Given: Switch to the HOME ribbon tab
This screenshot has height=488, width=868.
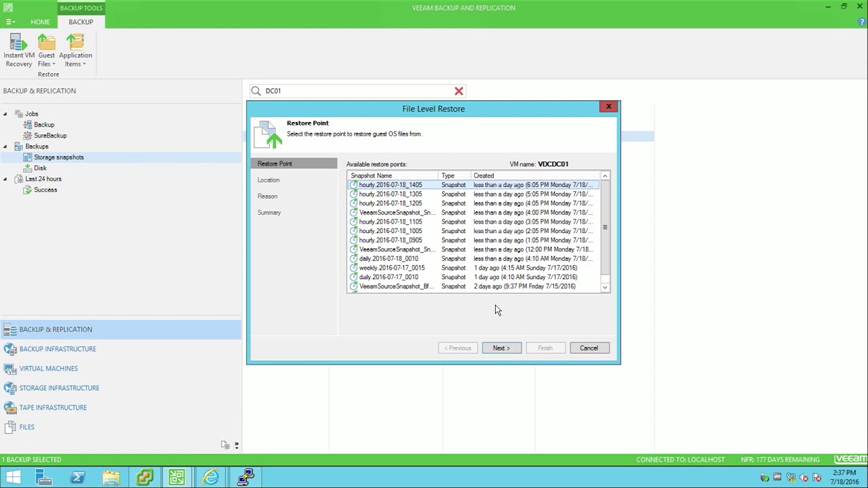Looking at the screenshot, I should click(40, 22).
